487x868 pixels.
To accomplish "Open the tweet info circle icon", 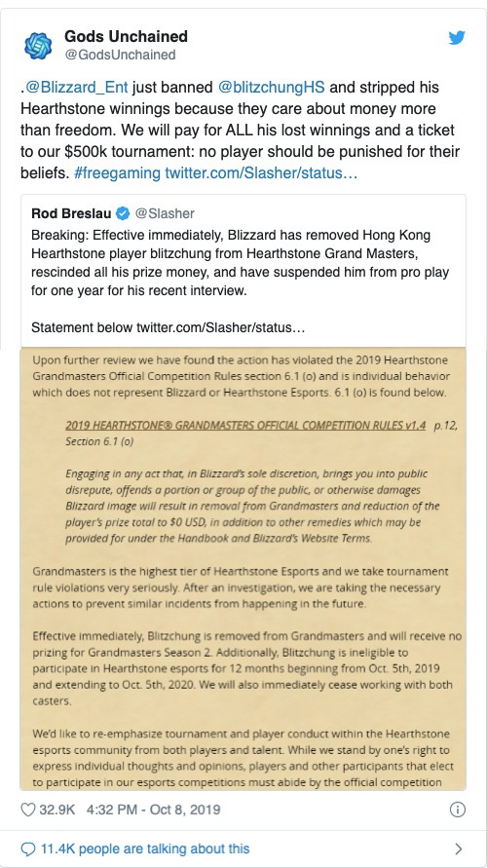I will [457, 810].
